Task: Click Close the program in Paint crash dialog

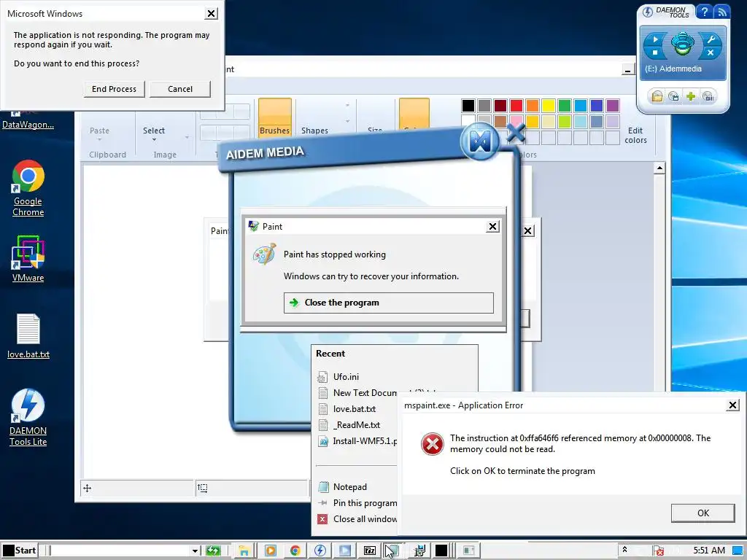Action: point(389,303)
